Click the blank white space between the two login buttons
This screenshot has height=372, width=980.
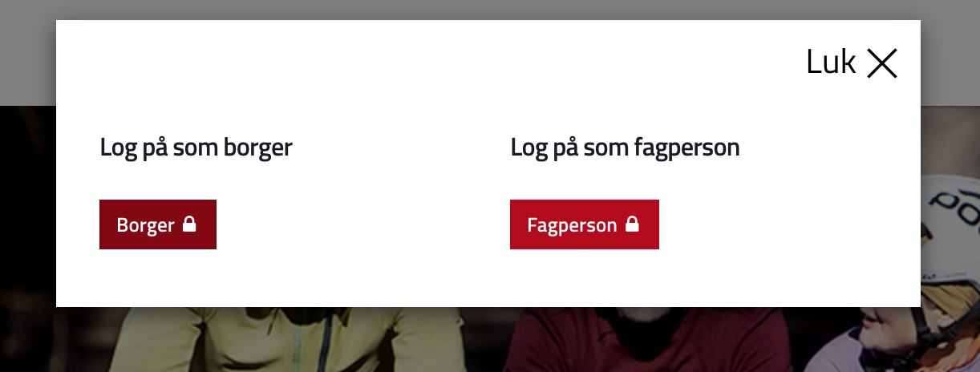[362, 224]
